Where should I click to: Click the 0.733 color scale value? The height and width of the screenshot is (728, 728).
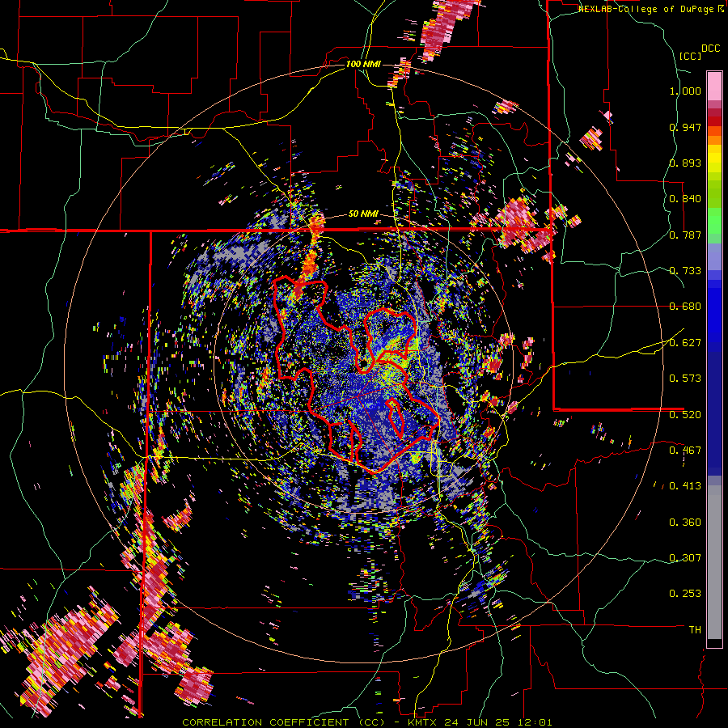[685, 271]
